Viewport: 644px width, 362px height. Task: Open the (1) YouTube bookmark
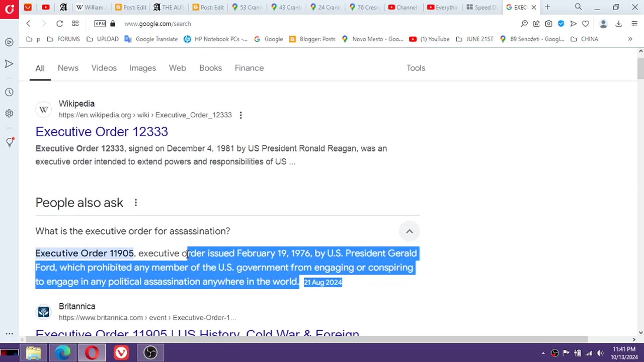click(x=429, y=39)
